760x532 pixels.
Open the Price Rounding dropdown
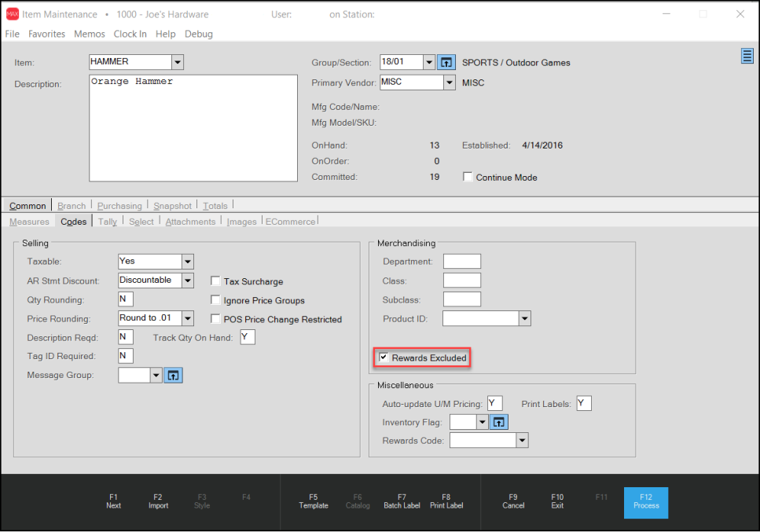point(188,318)
